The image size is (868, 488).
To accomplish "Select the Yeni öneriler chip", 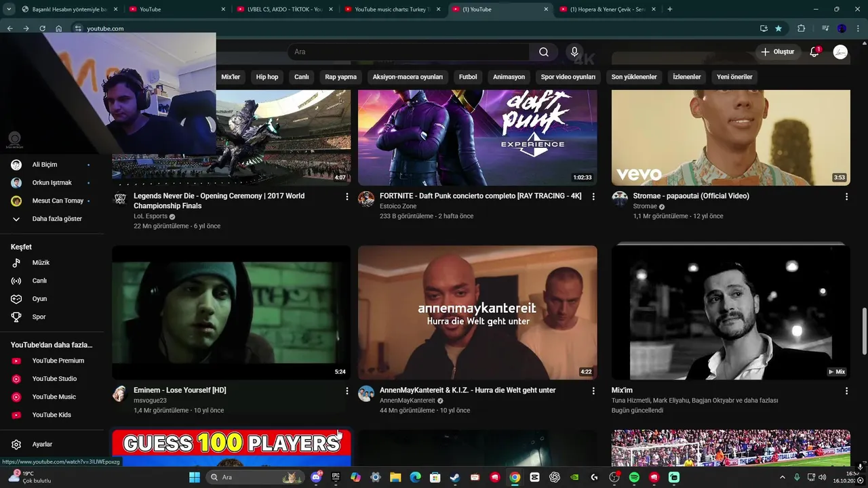I will pyautogui.click(x=734, y=77).
